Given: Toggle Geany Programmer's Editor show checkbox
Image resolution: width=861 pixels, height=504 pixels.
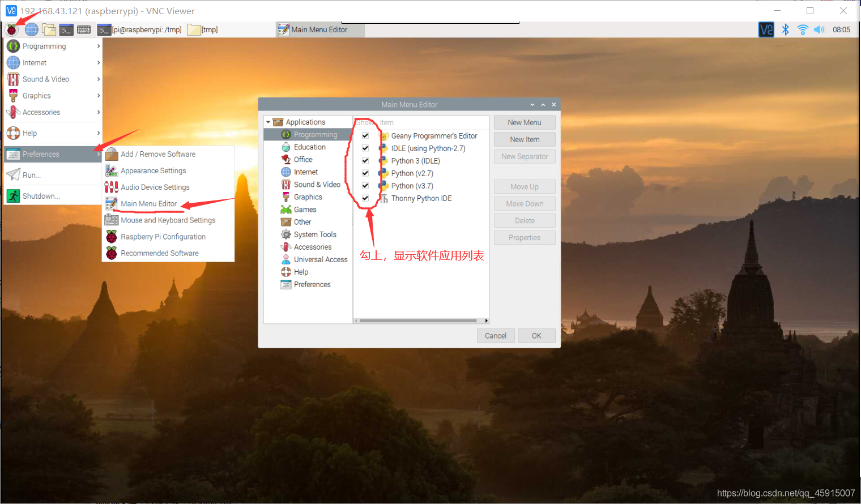Looking at the screenshot, I should pyautogui.click(x=365, y=136).
